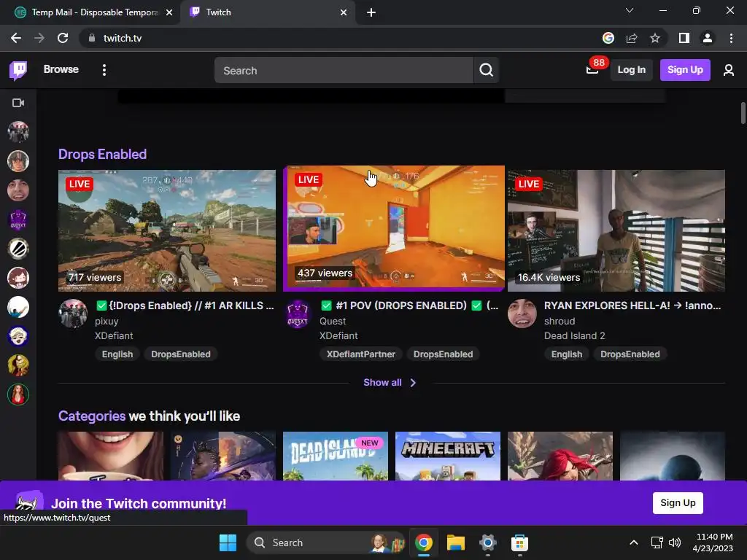Open Microsoft Store from the taskbar
Image resolution: width=747 pixels, height=560 pixels.
(x=519, y=542)
